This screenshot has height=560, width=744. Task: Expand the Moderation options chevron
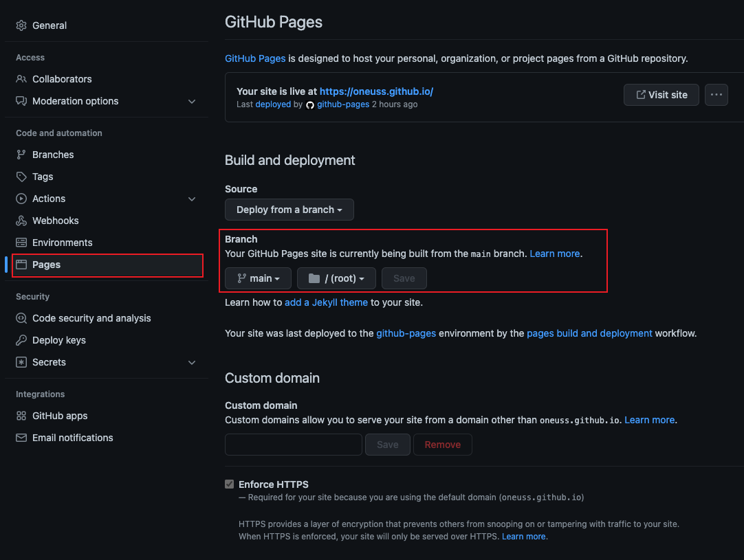192,102
